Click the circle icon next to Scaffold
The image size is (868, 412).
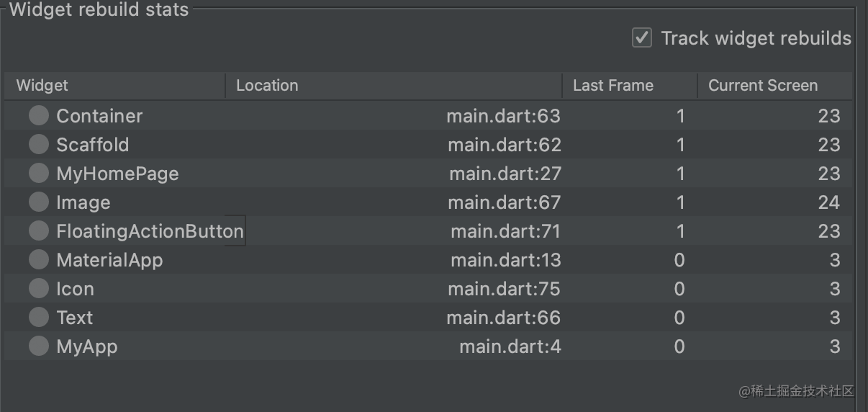pos(39,144)
